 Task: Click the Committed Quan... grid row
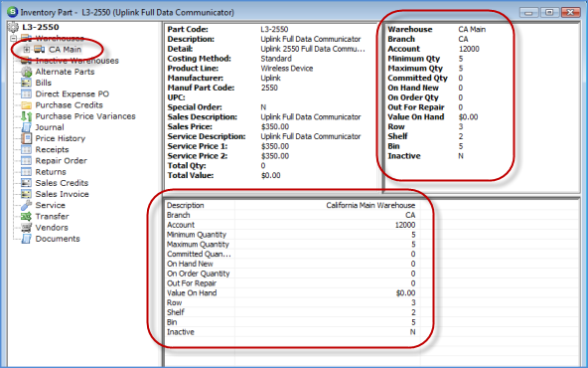(x=291, y=255)
